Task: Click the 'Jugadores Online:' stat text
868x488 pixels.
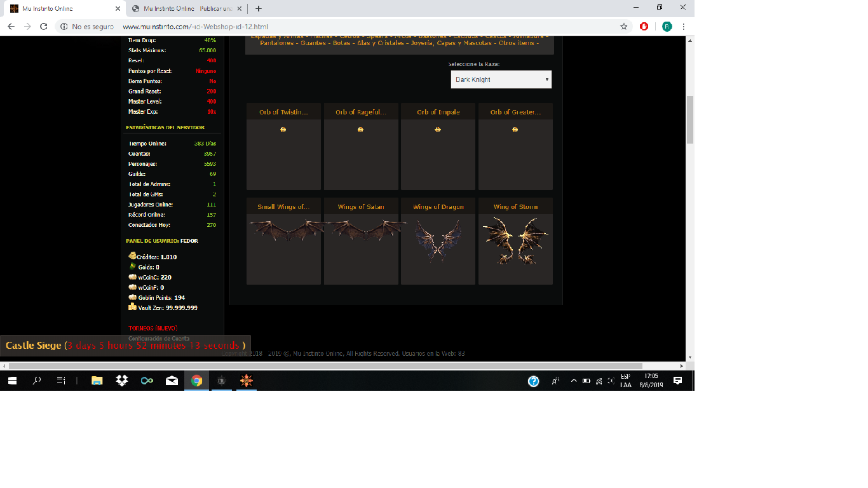Action: point(151,205)
